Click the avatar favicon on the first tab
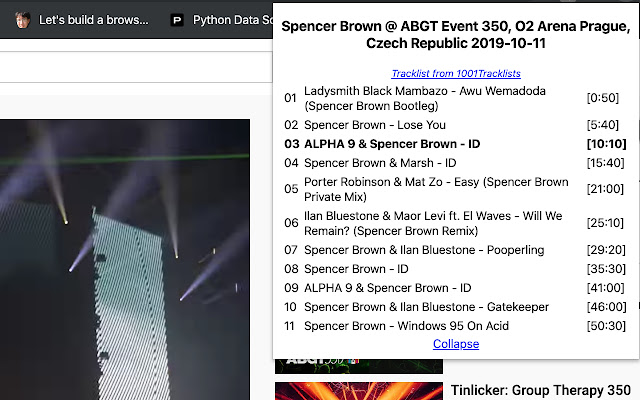The height and width of the screenshot is (400, 640). coord(23,19)
